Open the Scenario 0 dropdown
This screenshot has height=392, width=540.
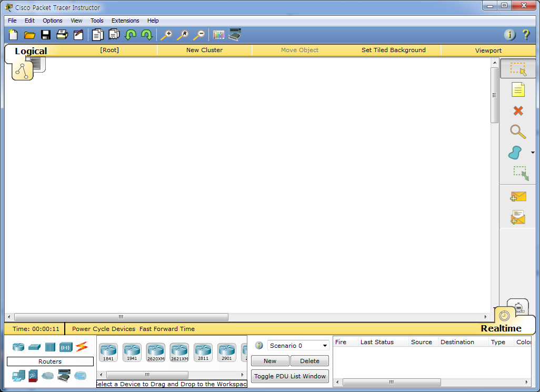298,346
